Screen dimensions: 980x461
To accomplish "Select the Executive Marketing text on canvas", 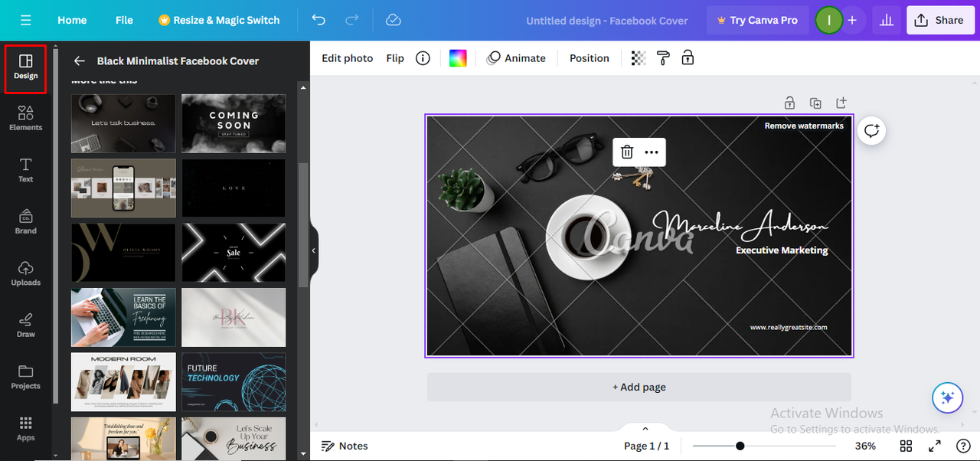I will tap(782, 250).
